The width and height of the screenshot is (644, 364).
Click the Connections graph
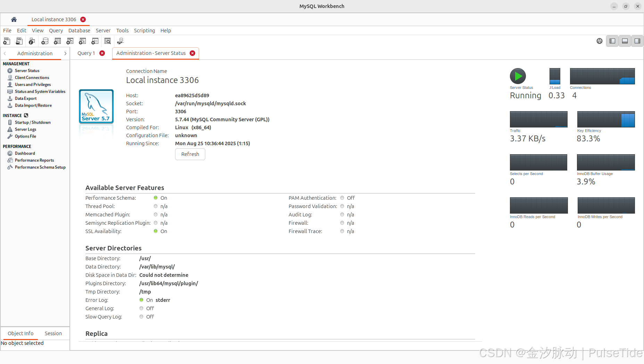tap(602, 76)
